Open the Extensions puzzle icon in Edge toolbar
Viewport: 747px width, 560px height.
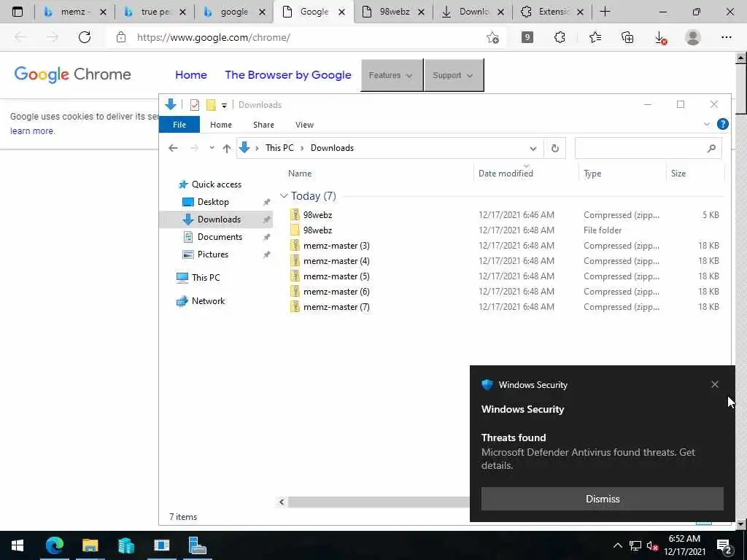(x=560, y=37)
